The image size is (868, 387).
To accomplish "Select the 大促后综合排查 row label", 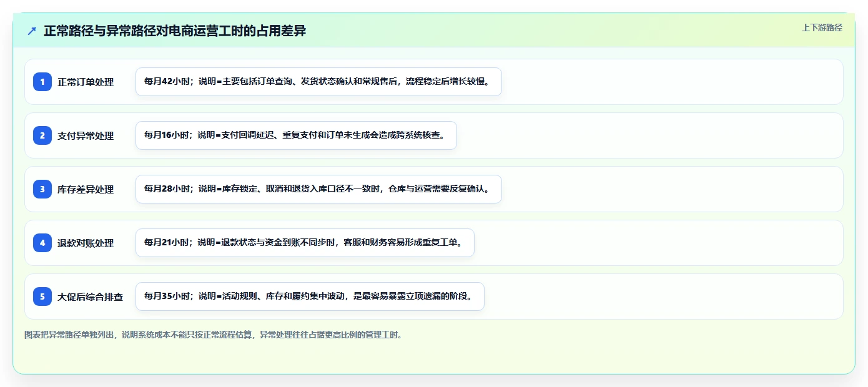I will point(91,296).
